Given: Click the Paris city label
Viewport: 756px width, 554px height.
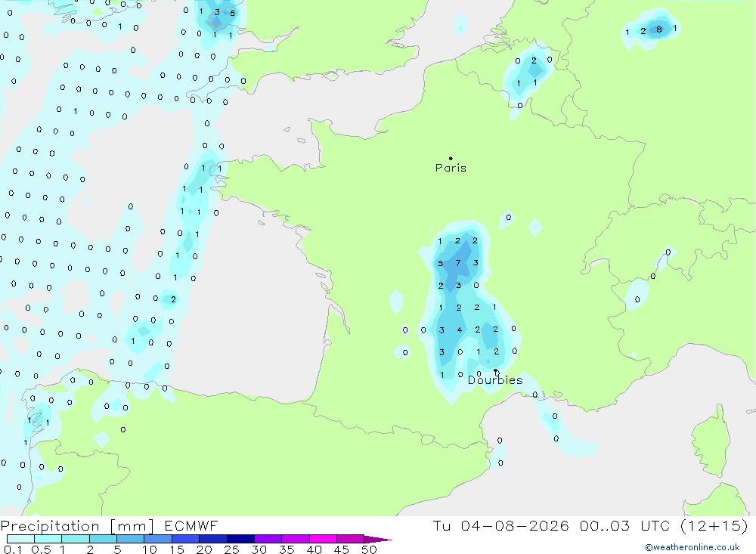Looking at the screenshot, I should (451, 168).
